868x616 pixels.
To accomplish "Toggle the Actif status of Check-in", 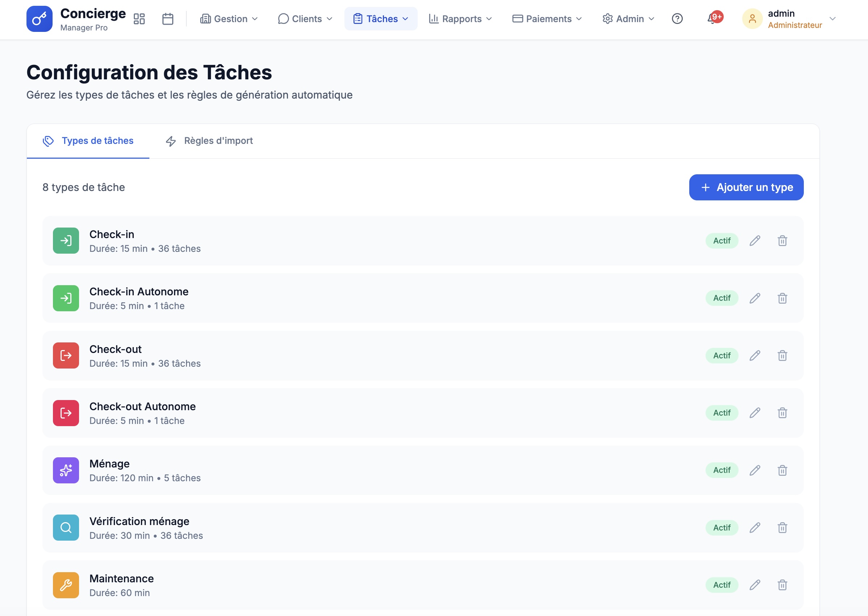I will [722, 241].
